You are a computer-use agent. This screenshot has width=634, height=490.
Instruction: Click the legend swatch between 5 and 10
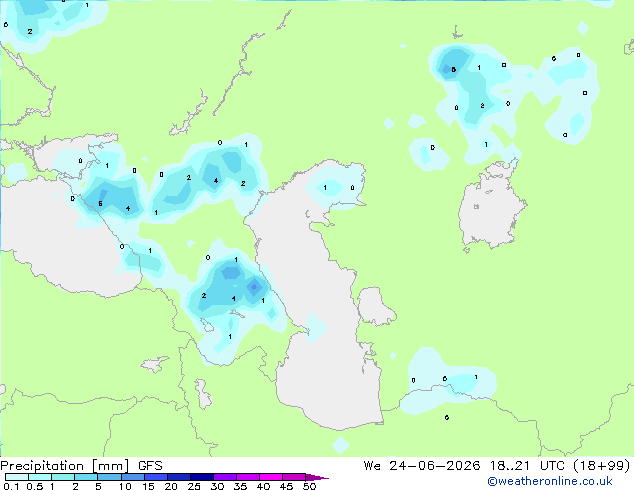point(109,477)
